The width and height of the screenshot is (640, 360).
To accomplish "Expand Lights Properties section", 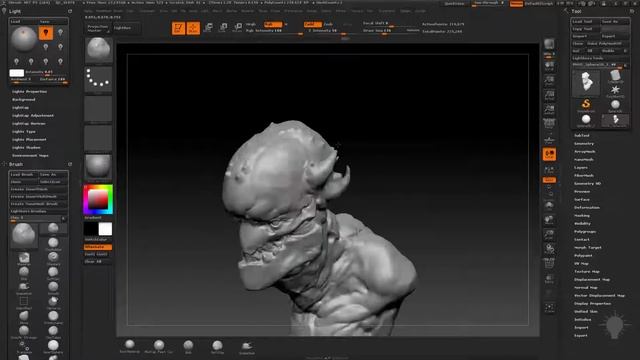I will point(29,91).
